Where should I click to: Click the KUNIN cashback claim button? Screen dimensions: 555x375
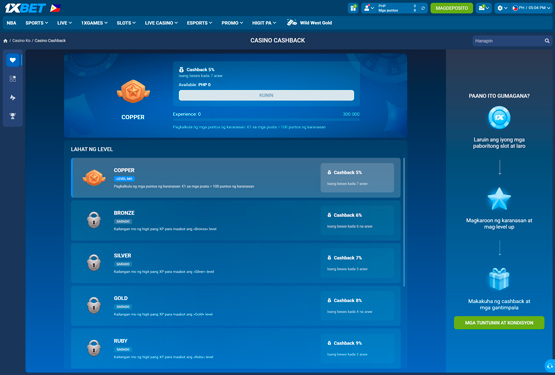(x=266, y=95)
